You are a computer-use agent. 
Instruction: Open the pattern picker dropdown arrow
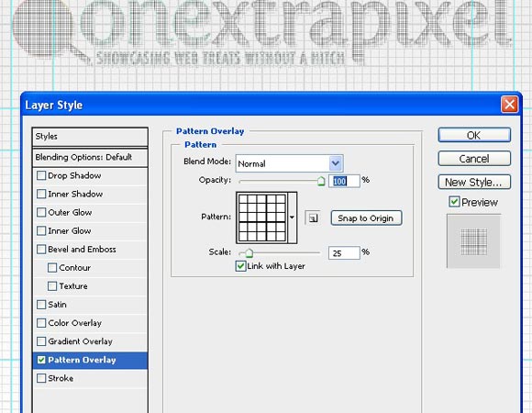point(292,218)
